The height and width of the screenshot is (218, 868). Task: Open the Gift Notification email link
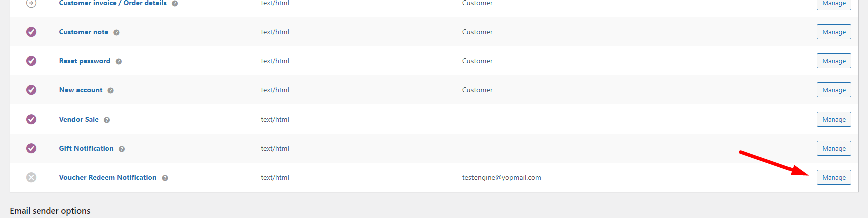(x=86, y=148)
